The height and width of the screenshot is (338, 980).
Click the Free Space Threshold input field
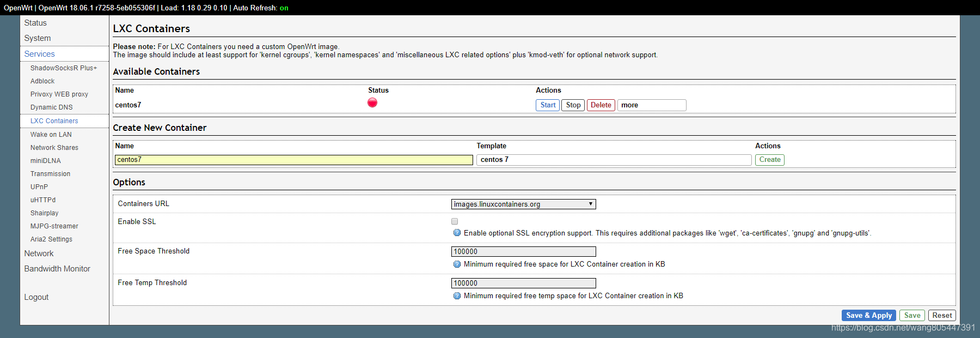pos(524,251)
